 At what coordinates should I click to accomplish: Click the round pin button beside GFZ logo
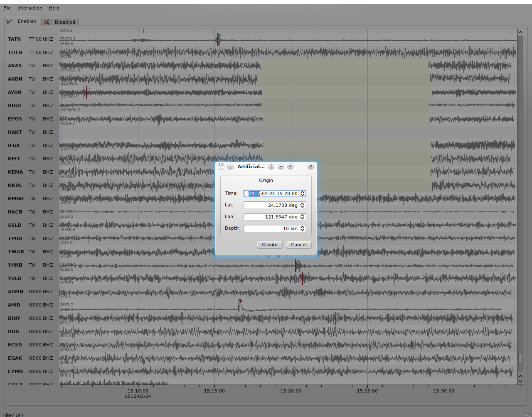pyautogui.click(x=230, y=167)
